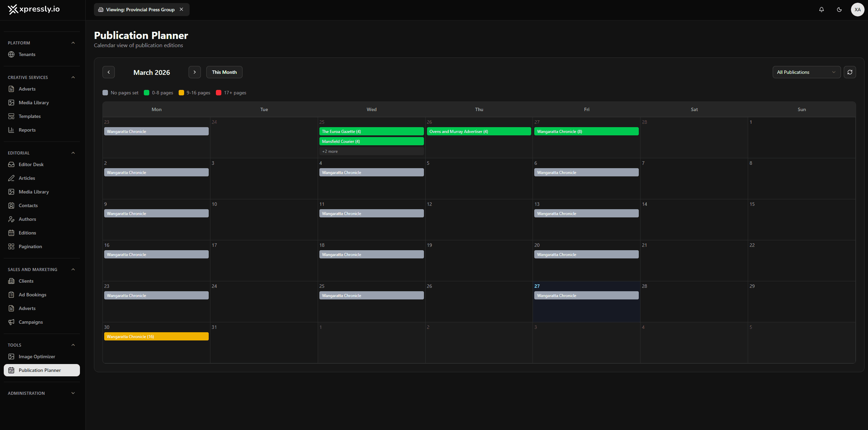Open the Templates section
This screenshot has width=868, height=430.
tap(29, 116)
